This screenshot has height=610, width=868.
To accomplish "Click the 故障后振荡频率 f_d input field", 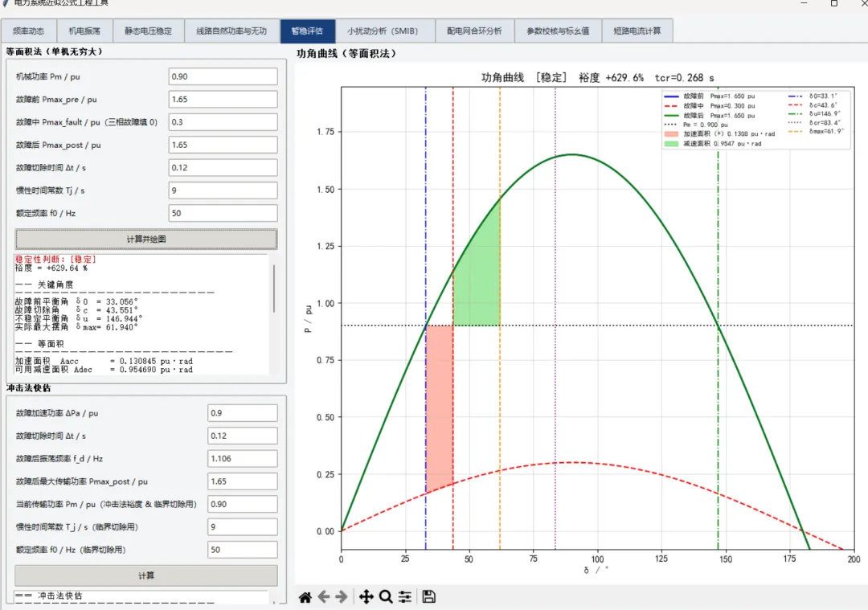I will click(243, 458).
